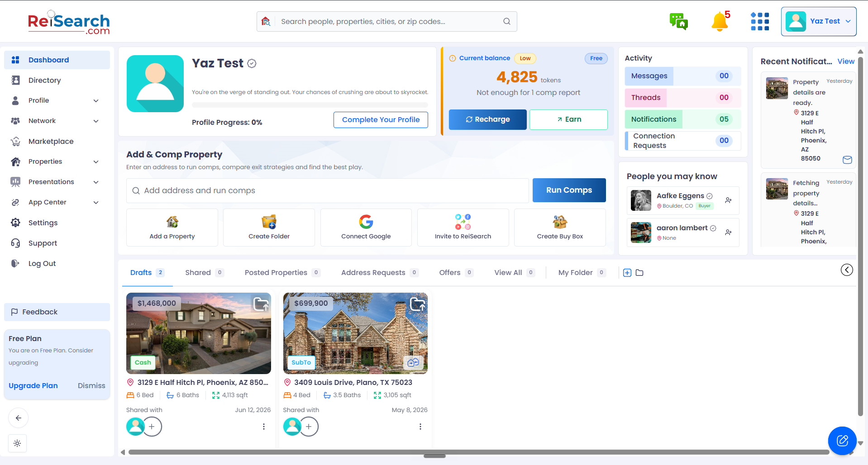Image resolution: width=868 pixels, height=465 pixels.
Task: Click the Run Comps button
Action: pos(569,190)
